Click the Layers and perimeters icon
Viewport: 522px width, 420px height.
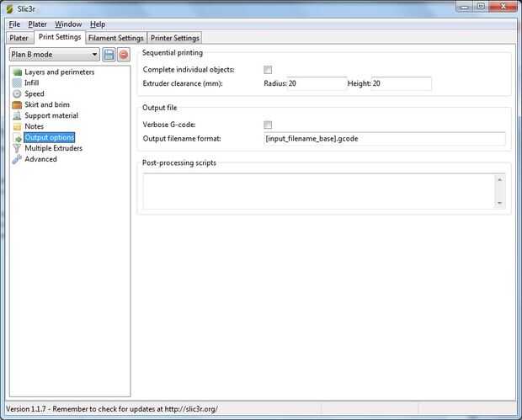(x=17, y=72)
